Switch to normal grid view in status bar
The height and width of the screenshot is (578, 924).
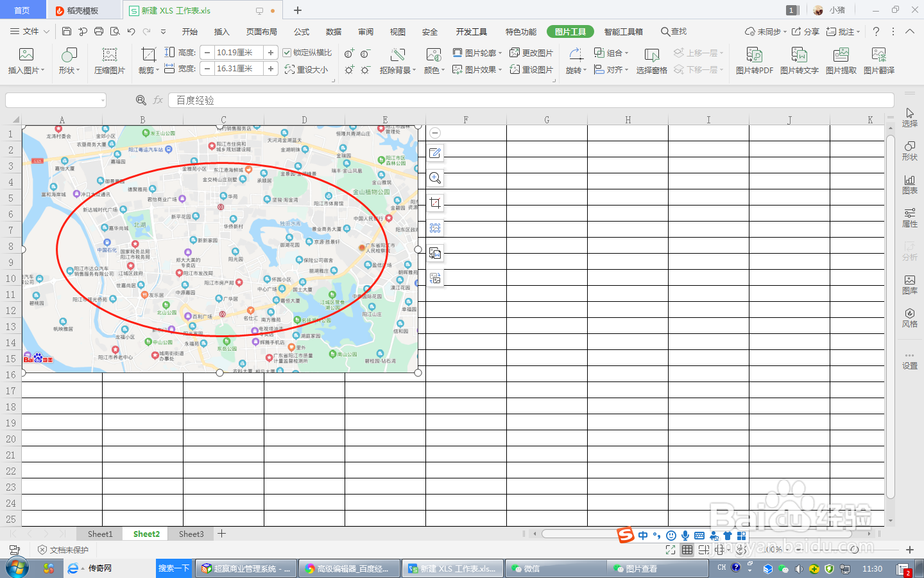pyautogui.click(x=687, y=550)
